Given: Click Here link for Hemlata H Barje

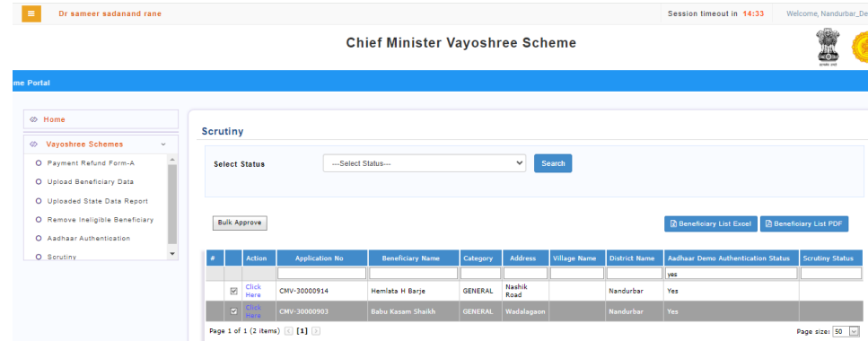Looking at the screenshot, I should [253, 291].
